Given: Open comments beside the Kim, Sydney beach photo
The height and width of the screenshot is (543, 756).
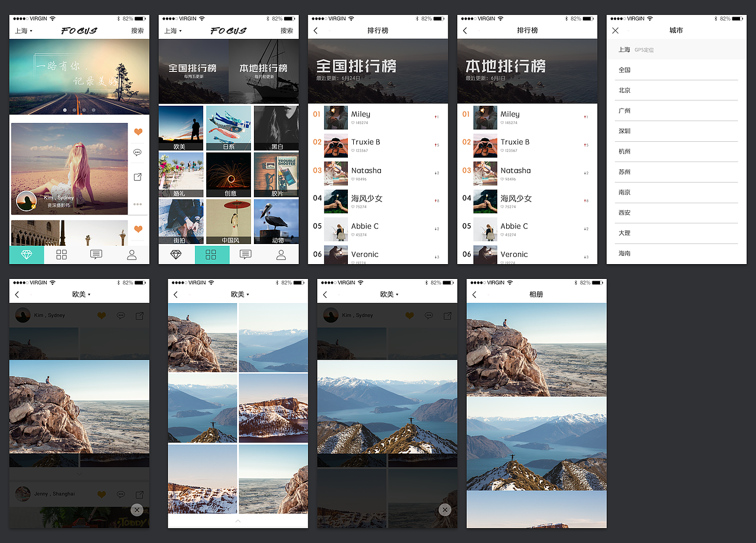Looking at the screenshot, I should click(138, 152).
